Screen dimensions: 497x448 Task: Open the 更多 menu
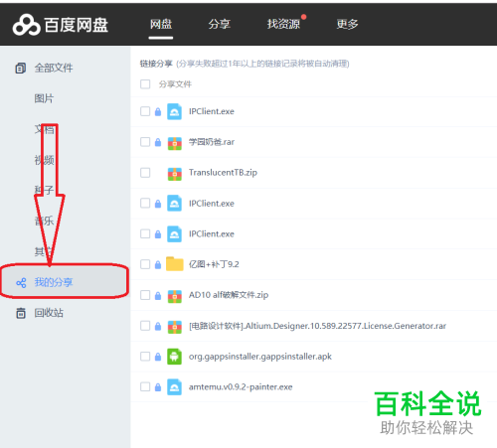(347, 24)
